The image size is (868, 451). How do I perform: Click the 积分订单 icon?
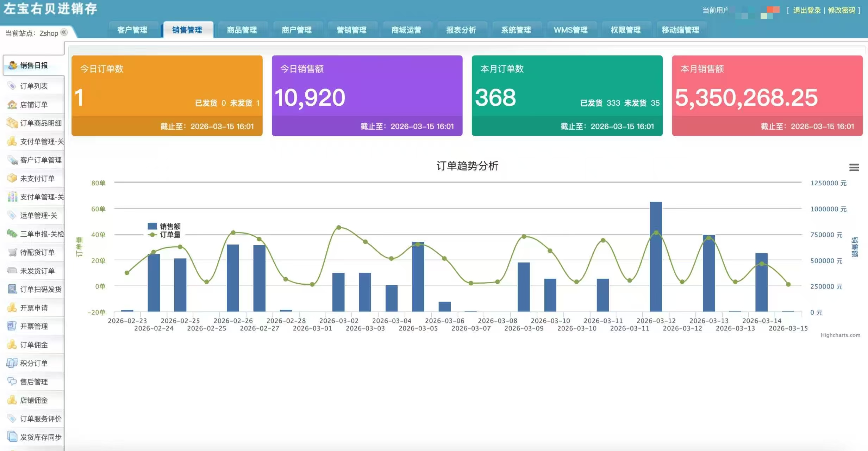click(12, 363)
